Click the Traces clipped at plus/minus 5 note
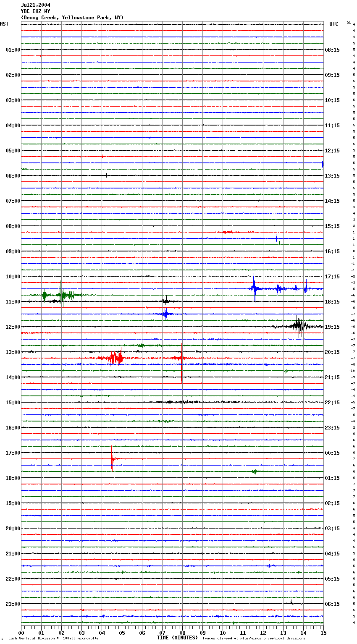The width and height of the screenshot is (357, 644). (254, 639)
